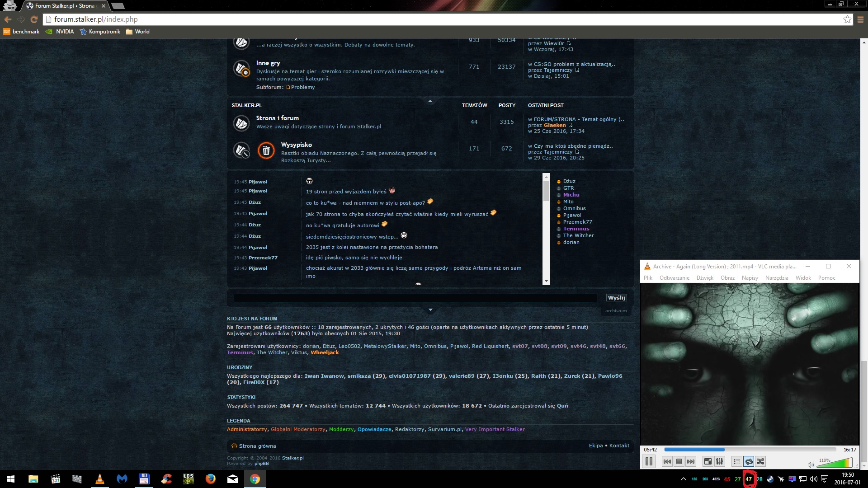The width and height of the screenshot is (868, 488).
Task: Open newest member Quń profile
Action: click(562, 406)
